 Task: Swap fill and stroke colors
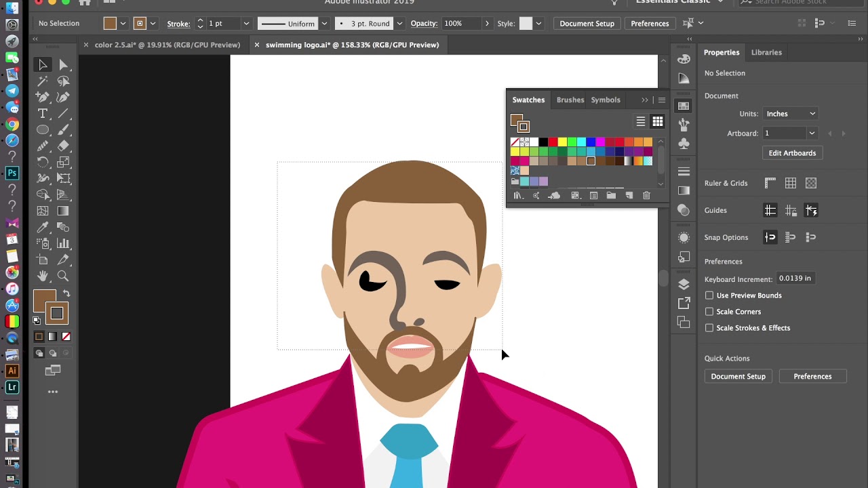[x=66, y=293]
